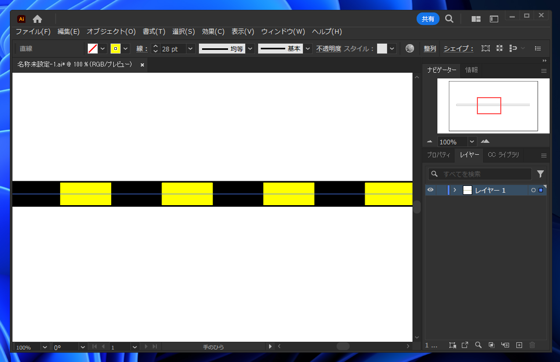
Task: Click the Create New Layer icon
Action: tap(519, 345)
